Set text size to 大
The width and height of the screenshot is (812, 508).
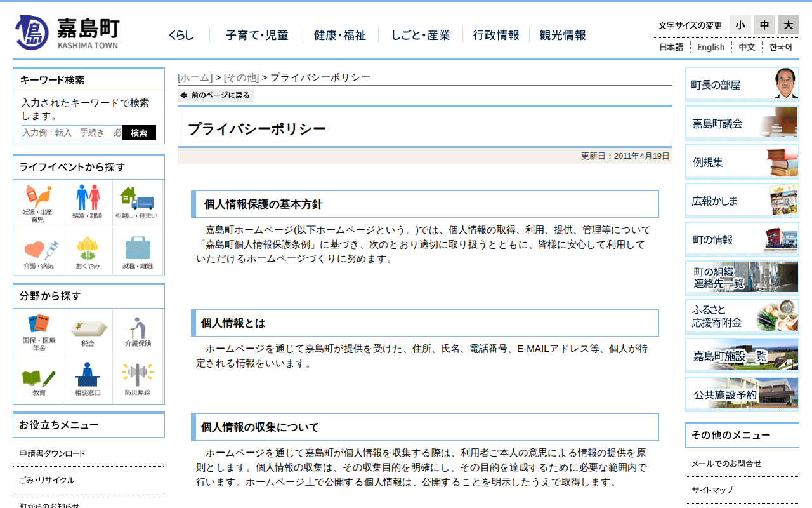(789, 25)
